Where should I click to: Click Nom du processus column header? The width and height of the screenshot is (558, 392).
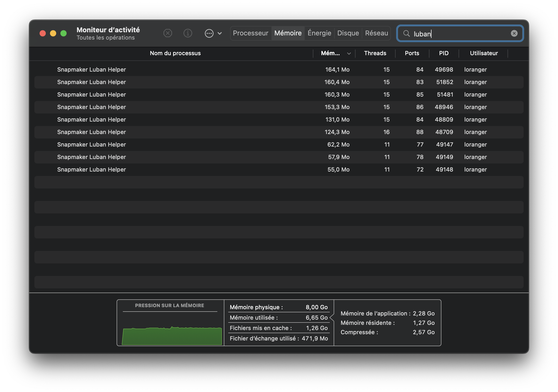click(175, 53)
